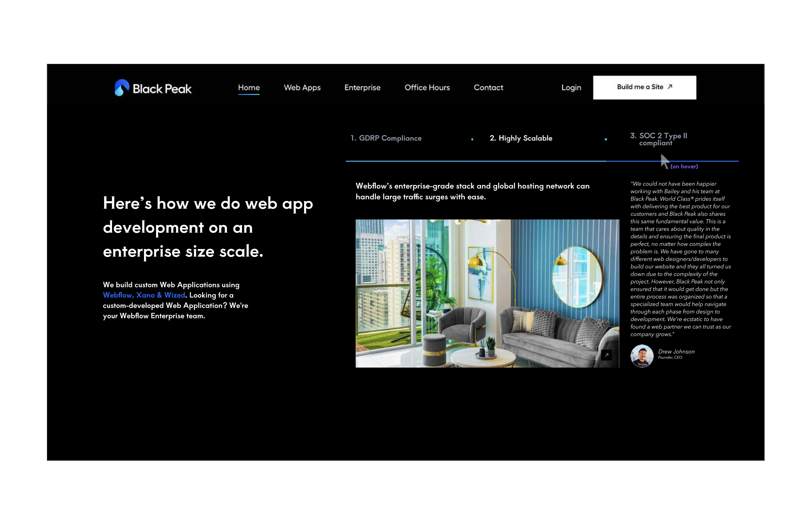Select the 2. Highly Scalable tab
The image size is (812, 525).
tap(521, 138)
